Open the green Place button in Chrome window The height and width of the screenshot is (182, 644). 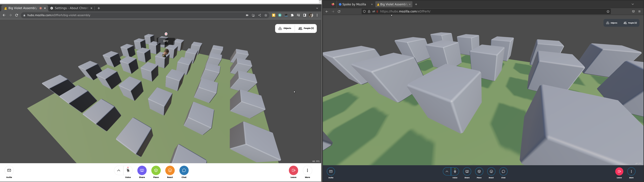[x=156, y=171]
